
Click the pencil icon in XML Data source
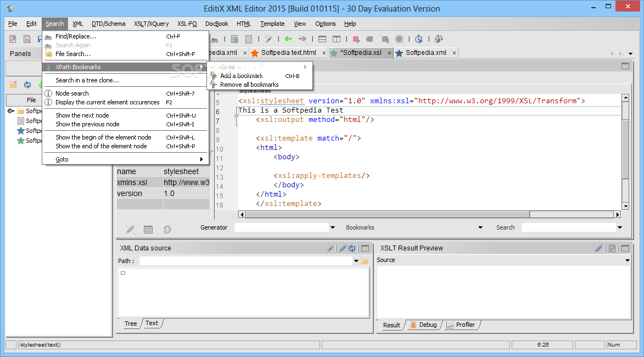tap(343, 248)
